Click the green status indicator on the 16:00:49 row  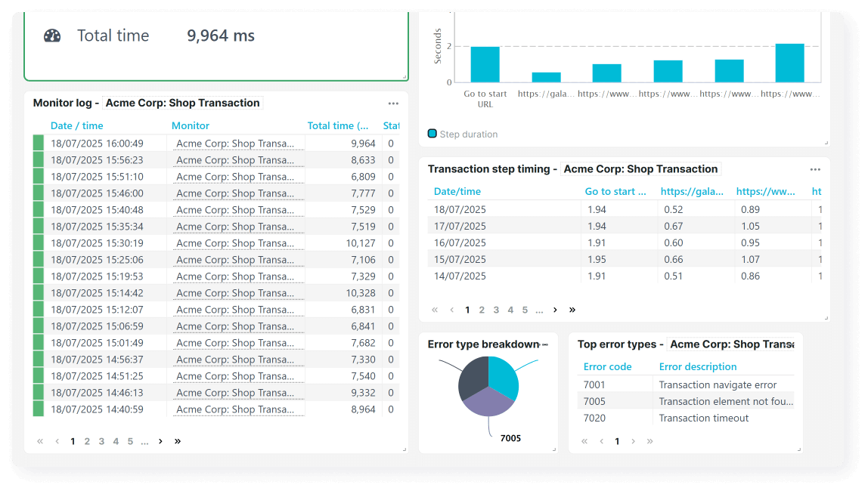tap(38, 143)
